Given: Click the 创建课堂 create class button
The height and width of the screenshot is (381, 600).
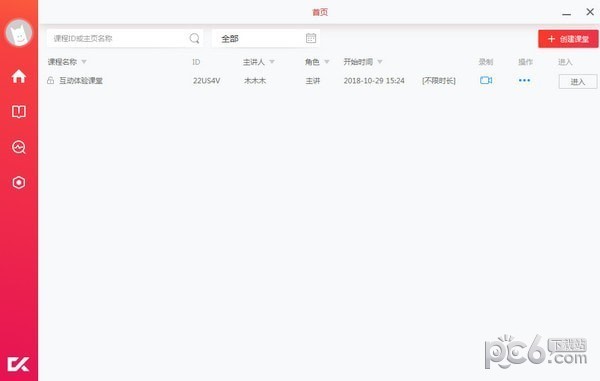Looking at the screenshot, I should [x=568, y=39].
